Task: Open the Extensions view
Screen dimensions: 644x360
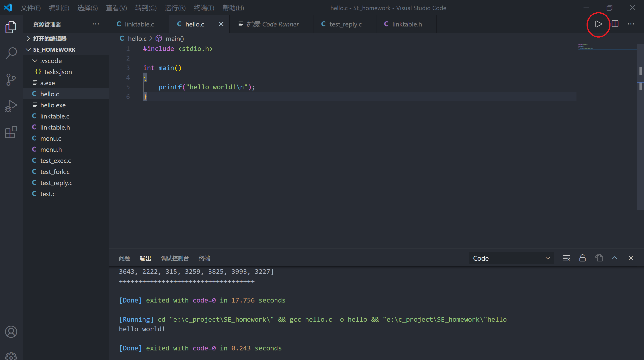Action: pos(11,132)
